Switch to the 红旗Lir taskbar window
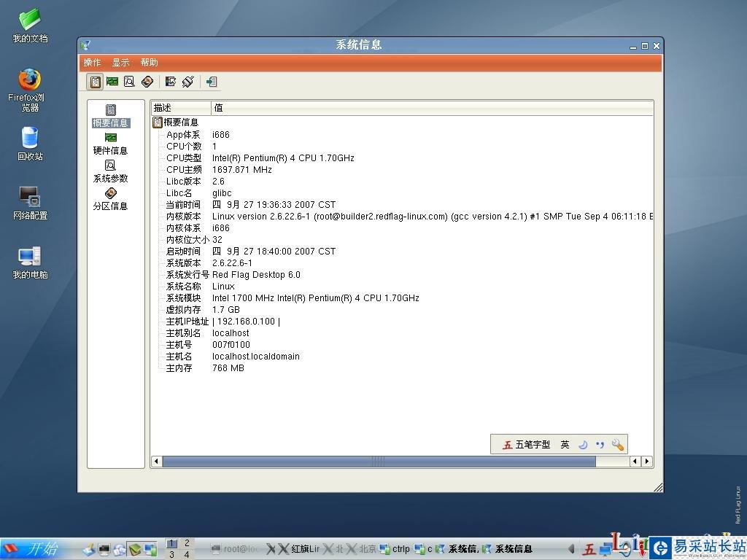Screen dimensions: 747x560 tap(301, 548)
